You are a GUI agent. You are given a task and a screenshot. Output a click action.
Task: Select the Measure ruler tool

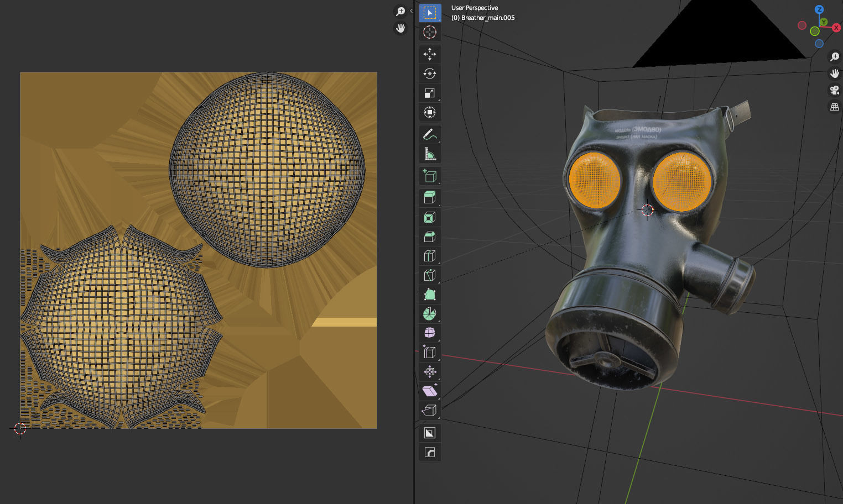[x=430, y=154]
